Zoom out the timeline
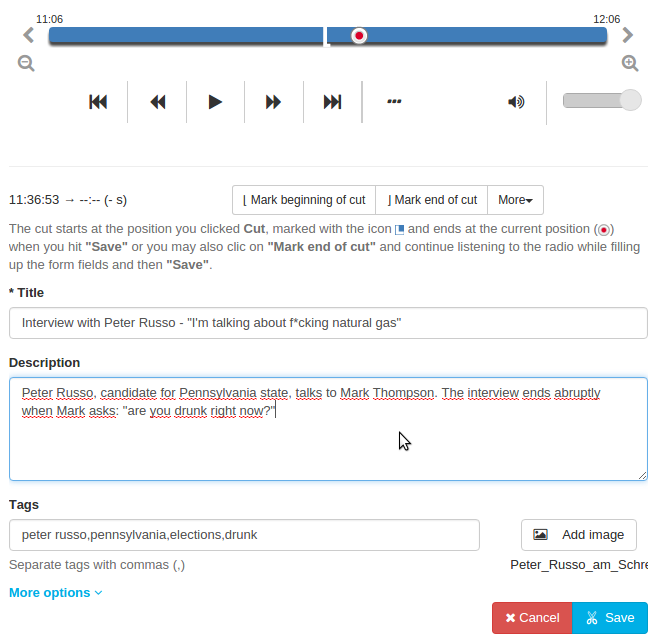 [26, 63]
